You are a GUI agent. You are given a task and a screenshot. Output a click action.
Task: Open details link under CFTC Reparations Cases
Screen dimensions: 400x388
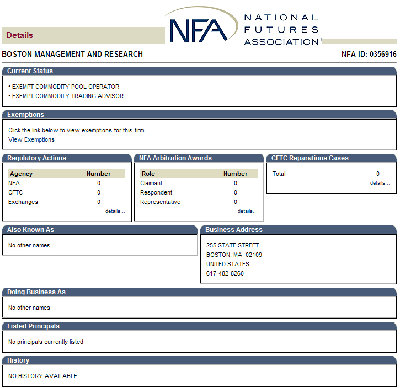[x=380, y=183]
